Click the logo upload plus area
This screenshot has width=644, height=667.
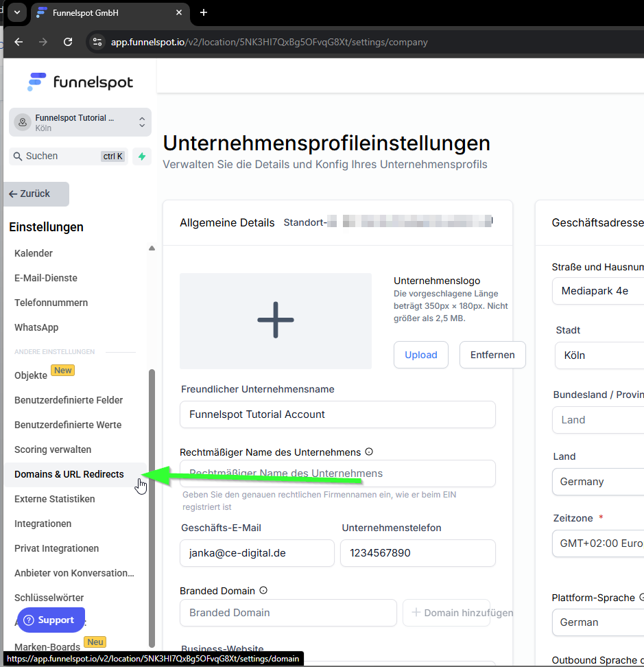point(276,320)
